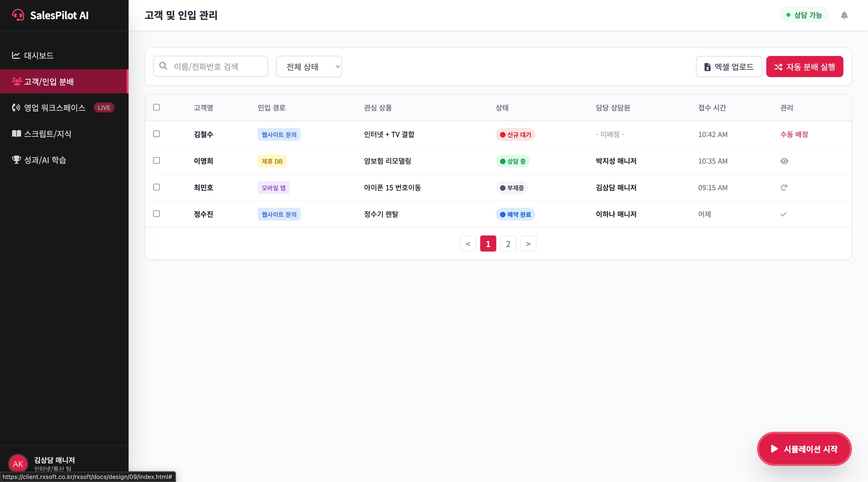This screenshot has width=868, height=482.
Task: Click the SalesPilot AI headset logo
Action: pos(18,15)
